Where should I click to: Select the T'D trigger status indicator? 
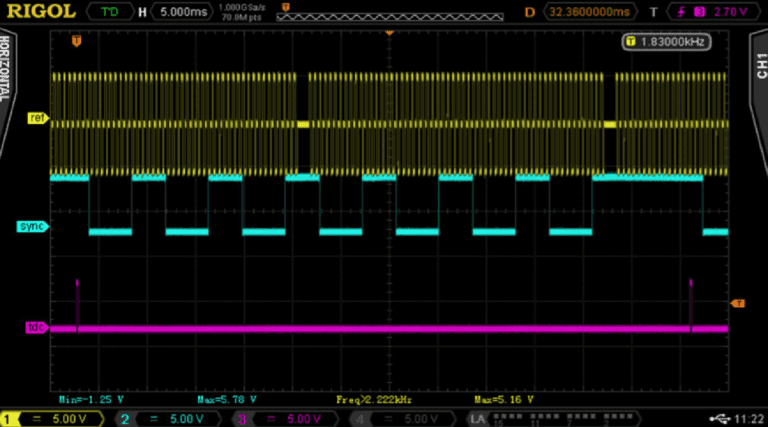(110, 12)
